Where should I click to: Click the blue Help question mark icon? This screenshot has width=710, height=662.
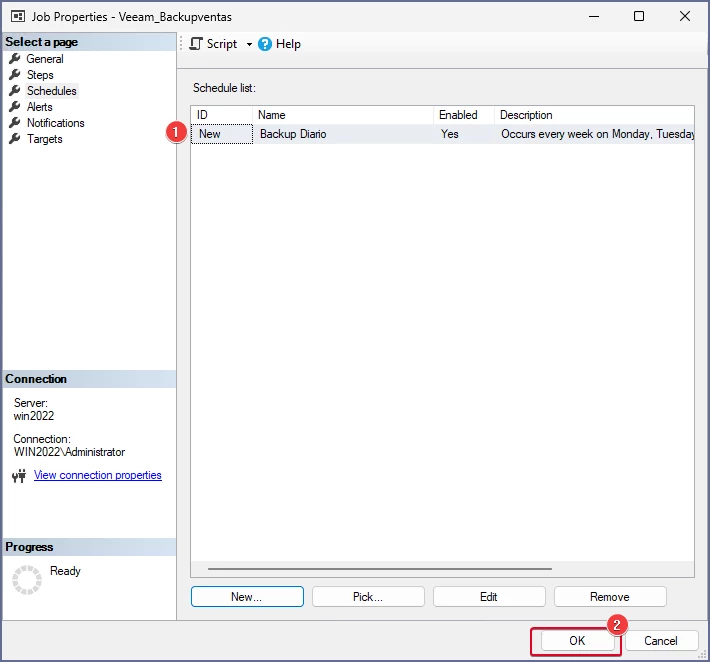tap(265, 44)
